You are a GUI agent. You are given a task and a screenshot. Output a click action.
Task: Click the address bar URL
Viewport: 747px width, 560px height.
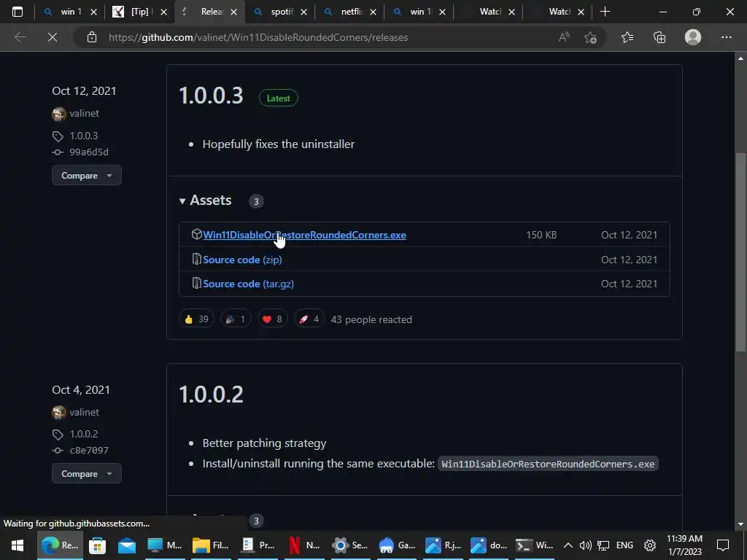click(258, 38)
